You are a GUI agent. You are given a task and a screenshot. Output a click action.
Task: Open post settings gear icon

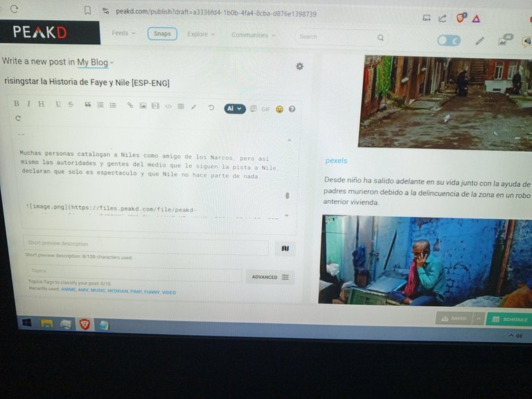[x=299, y=66]
